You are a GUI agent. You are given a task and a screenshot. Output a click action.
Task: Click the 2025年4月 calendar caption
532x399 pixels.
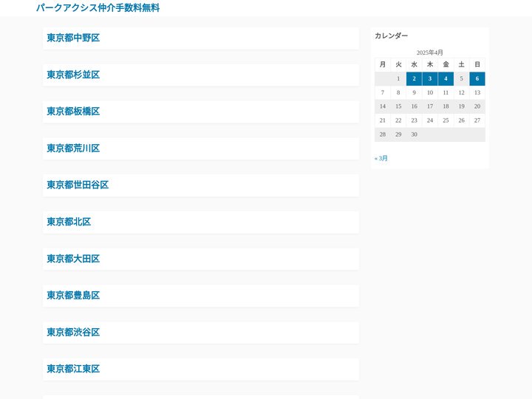point(430,52)
